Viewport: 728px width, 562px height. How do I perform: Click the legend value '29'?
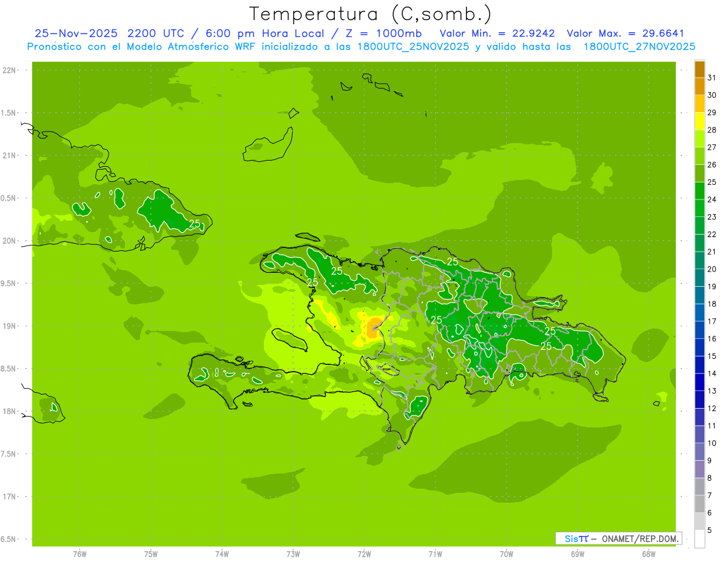point(712,113)
